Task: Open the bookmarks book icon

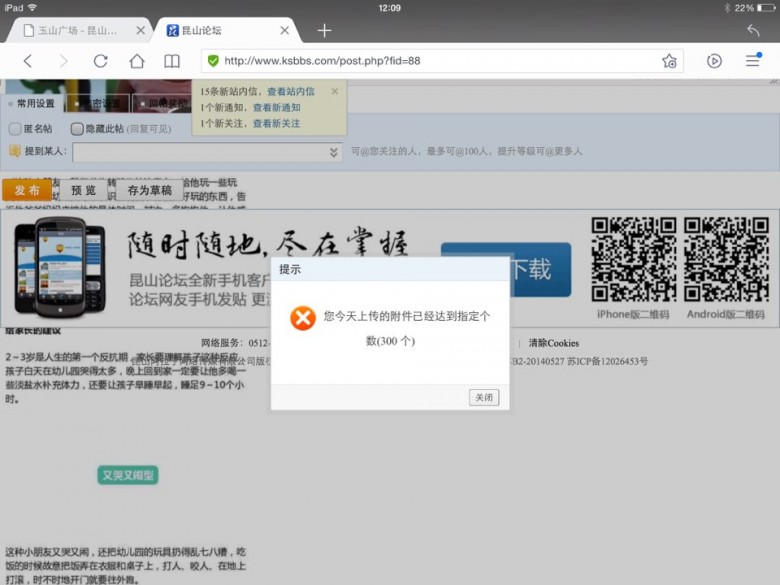Action: tap(172, 61)
